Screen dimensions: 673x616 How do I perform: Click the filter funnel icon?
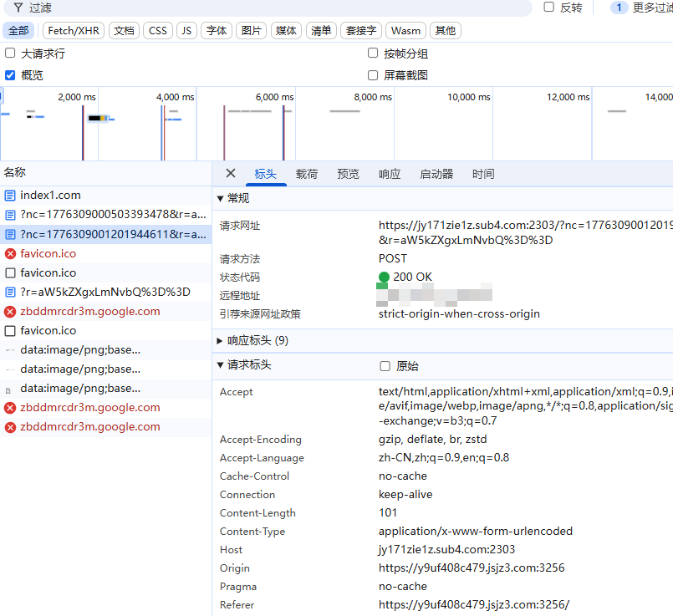tap(18, 8)
